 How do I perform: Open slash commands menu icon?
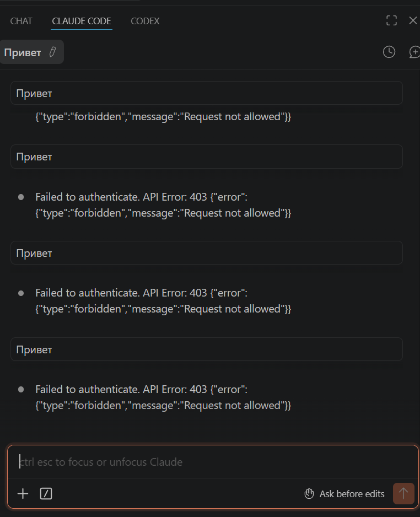(46, 494)
